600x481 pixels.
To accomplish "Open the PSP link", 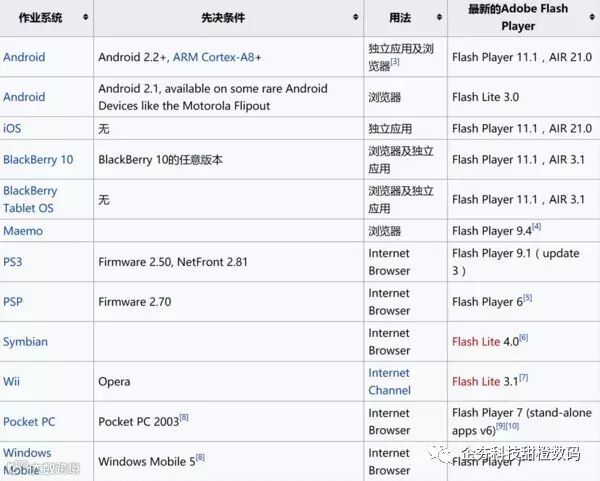I will 13,302.
